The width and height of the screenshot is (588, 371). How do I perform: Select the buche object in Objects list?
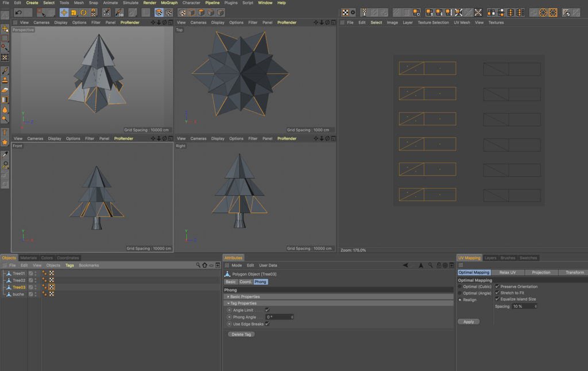pyautogui.click(x=18, y=294)
